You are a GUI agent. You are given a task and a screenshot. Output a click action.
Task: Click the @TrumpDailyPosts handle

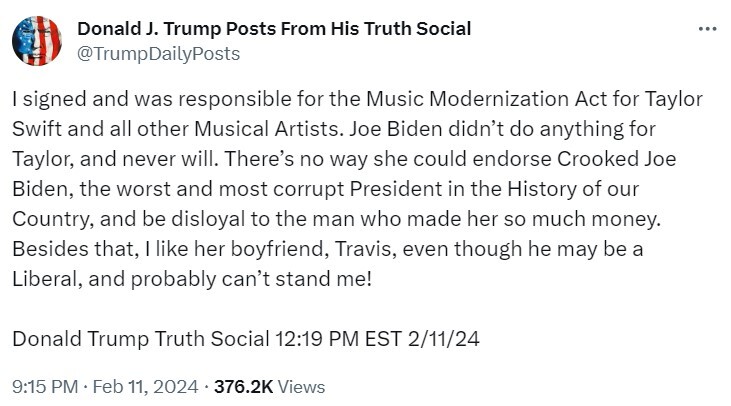[158, 53]
